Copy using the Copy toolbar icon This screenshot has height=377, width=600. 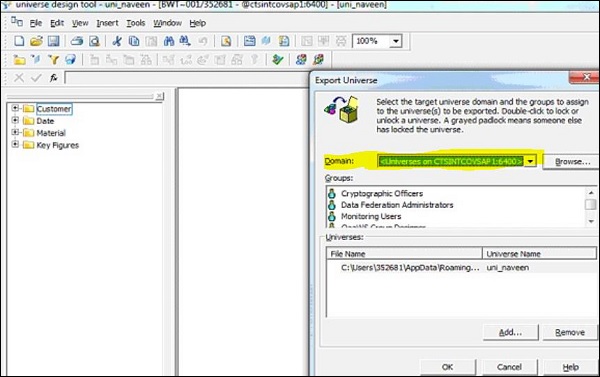[134, 41]
